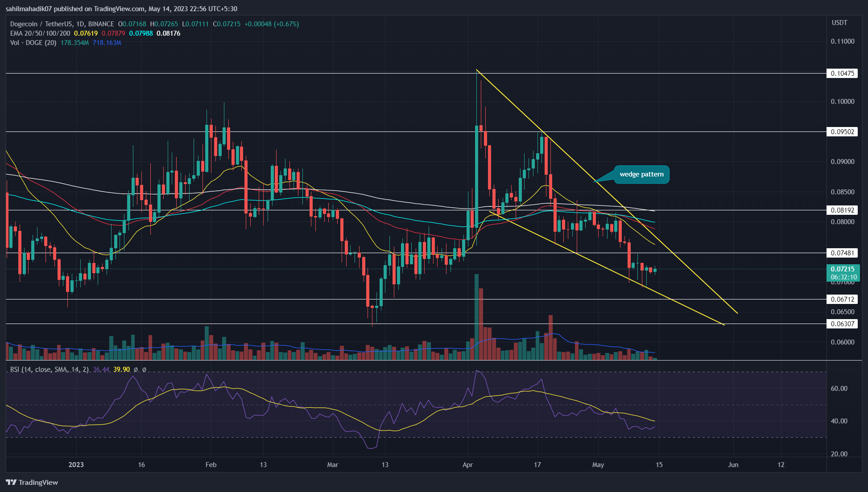Image resolution: width=868 pixels, height=492 pixels.
Task: Select the 0.06712 price level label
Action: coord(842,299)
